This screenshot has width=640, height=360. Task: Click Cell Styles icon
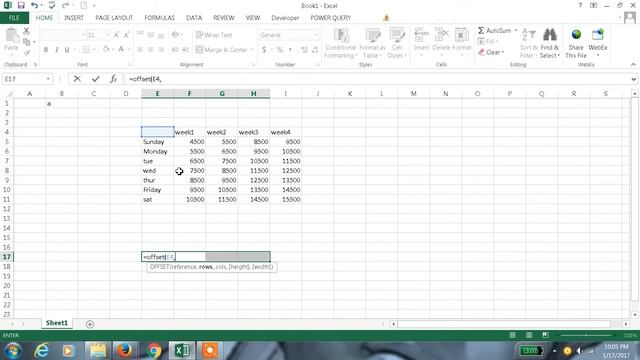pos(397,36)
